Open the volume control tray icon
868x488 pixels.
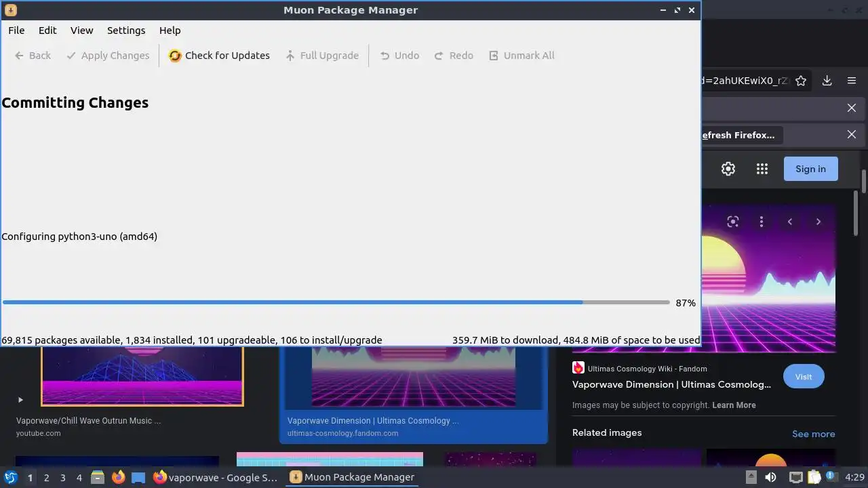[x=770, y=477]
